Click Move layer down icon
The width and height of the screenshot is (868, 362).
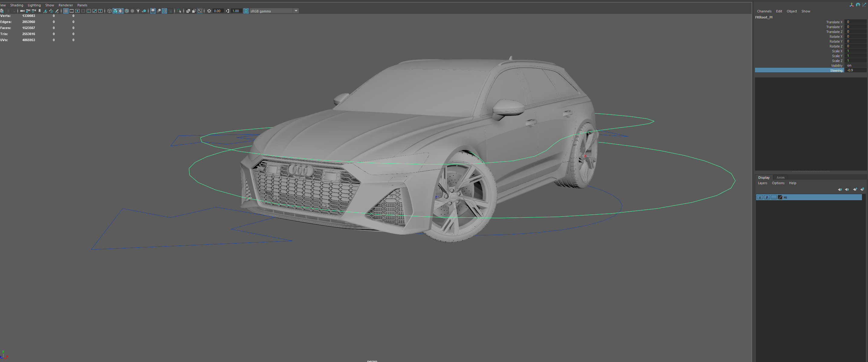[x=847, y=189]
